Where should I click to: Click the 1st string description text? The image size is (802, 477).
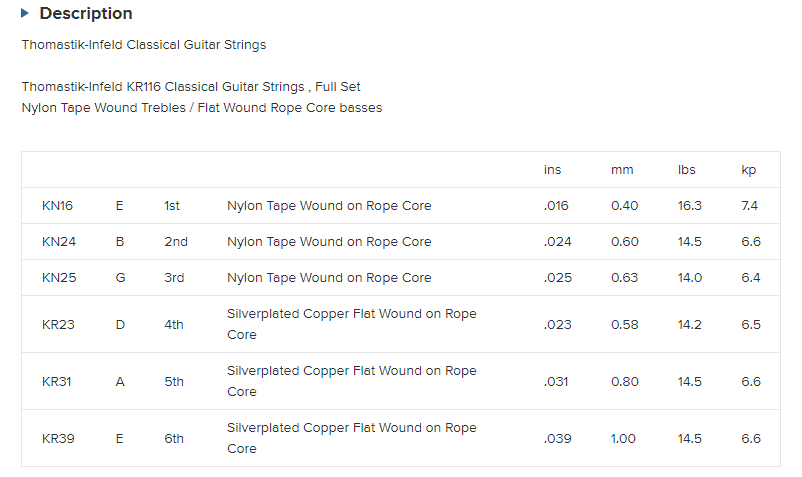pyautogui.click(x=329, y=206)
